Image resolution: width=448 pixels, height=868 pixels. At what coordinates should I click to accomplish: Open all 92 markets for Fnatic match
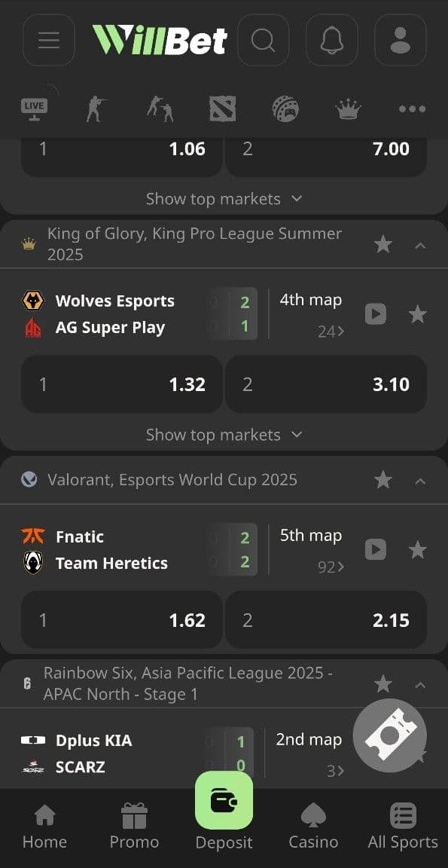pyautogui.click(x=331, y=567)
